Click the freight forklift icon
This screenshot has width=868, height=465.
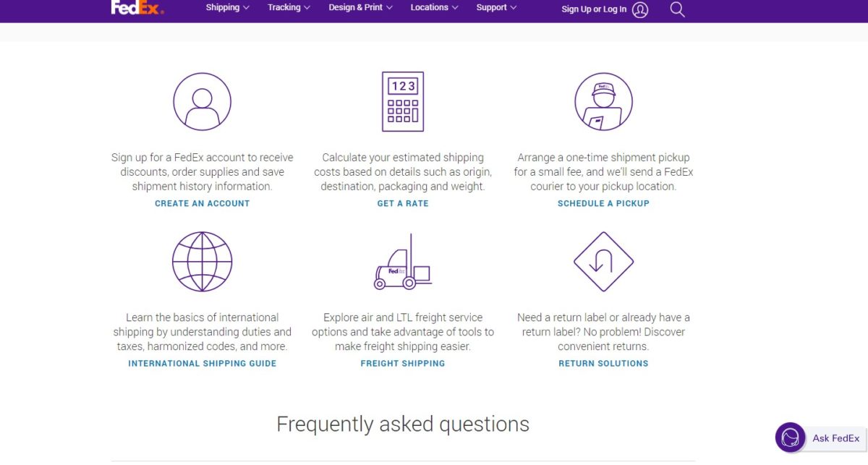[403, 262]
